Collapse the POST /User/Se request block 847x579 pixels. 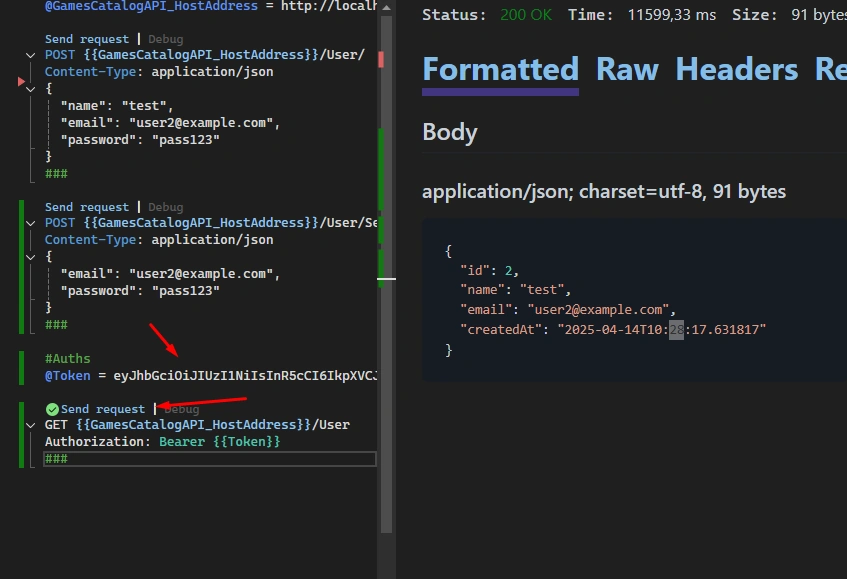point(30,223)
